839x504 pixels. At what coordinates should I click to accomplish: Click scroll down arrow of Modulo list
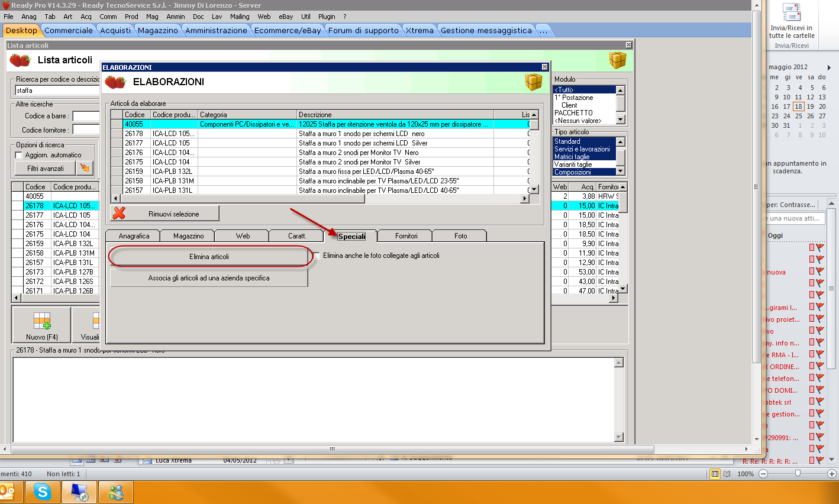[x=620, y=119]
